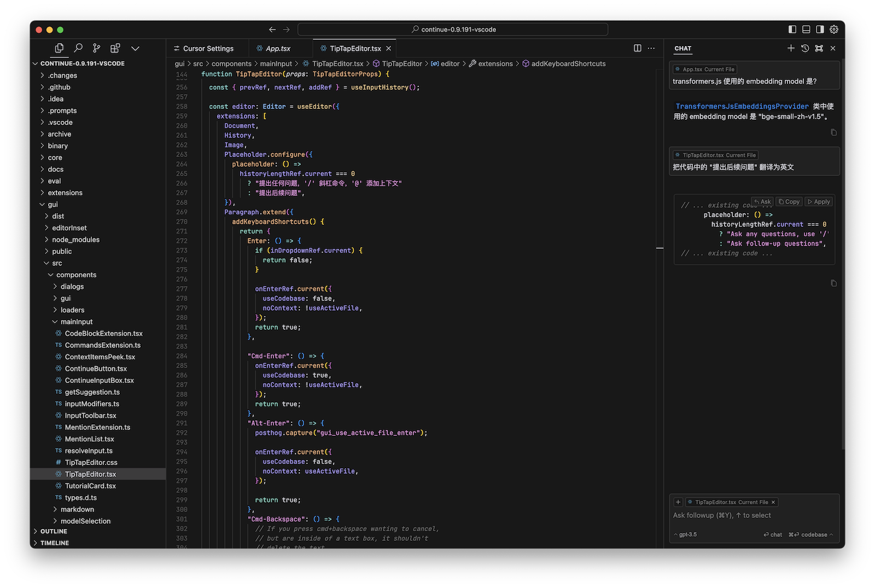Open the gpt-3.5 model selector

point(687,534)
